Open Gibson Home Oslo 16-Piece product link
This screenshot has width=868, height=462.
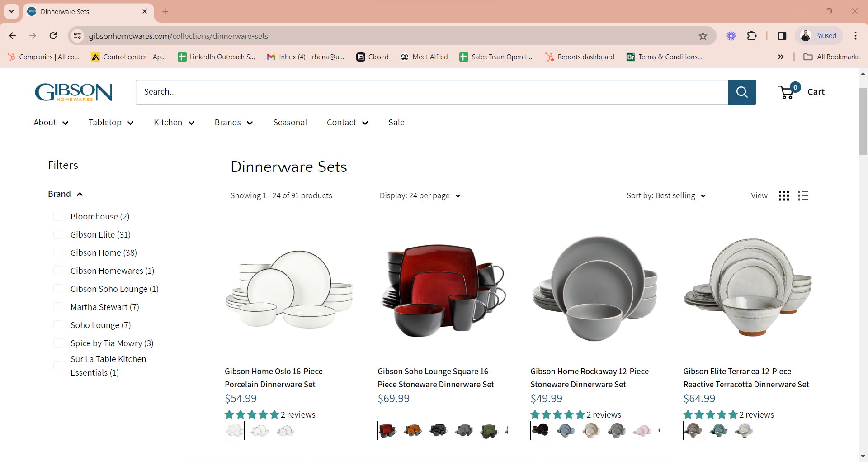tap(274, 378)
